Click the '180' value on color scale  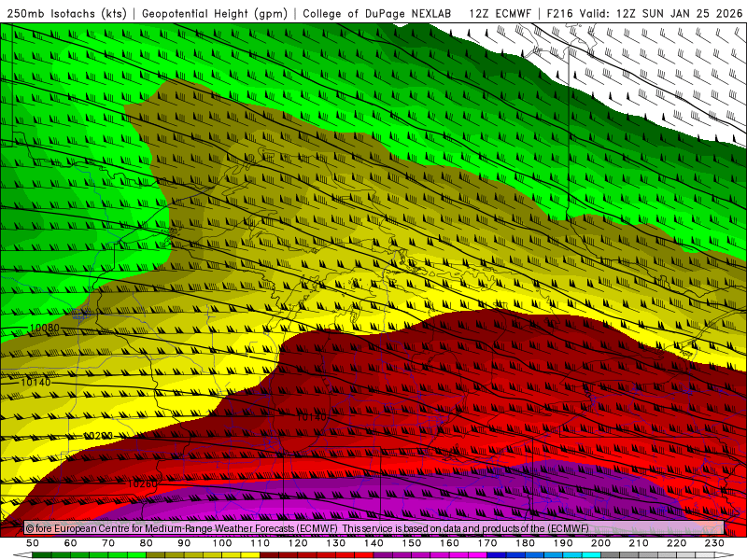tap(525, 543)
